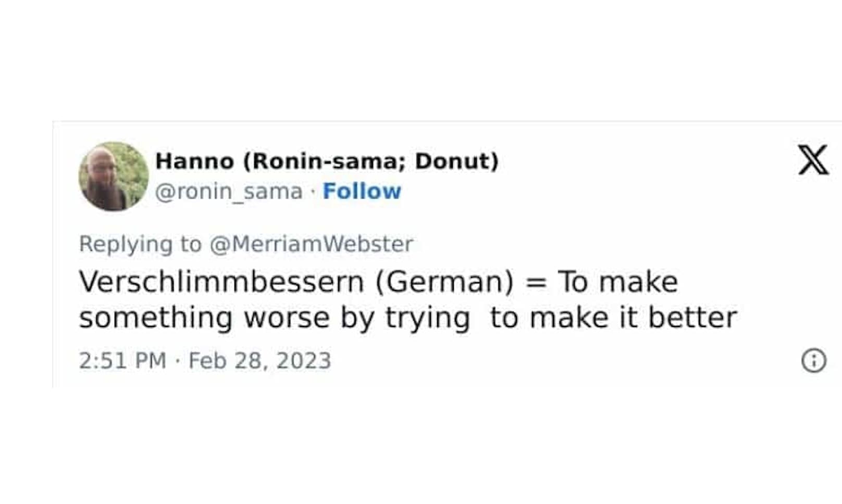Click "(Ronin-sama;" in the display name
842x504 pixels.
(324, 161)
